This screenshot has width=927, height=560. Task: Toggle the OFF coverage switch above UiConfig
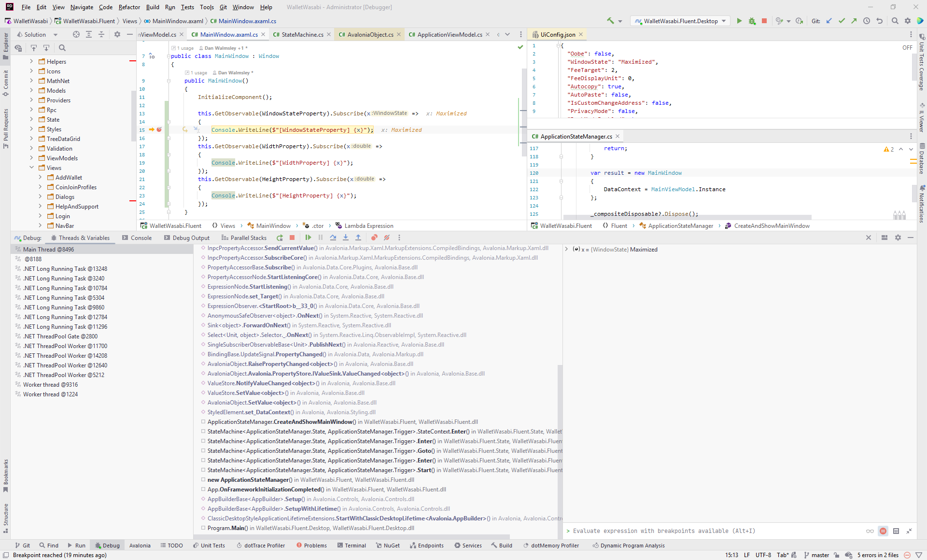907,47
